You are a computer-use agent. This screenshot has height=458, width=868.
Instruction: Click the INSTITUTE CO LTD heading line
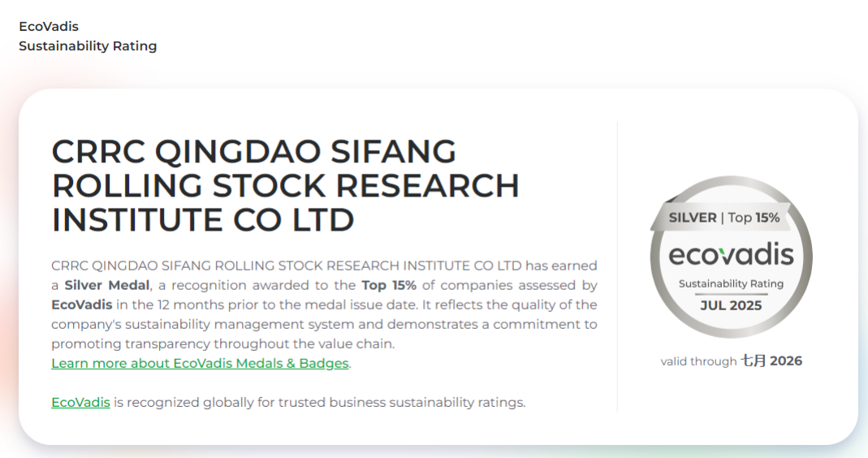coord(203,220)
